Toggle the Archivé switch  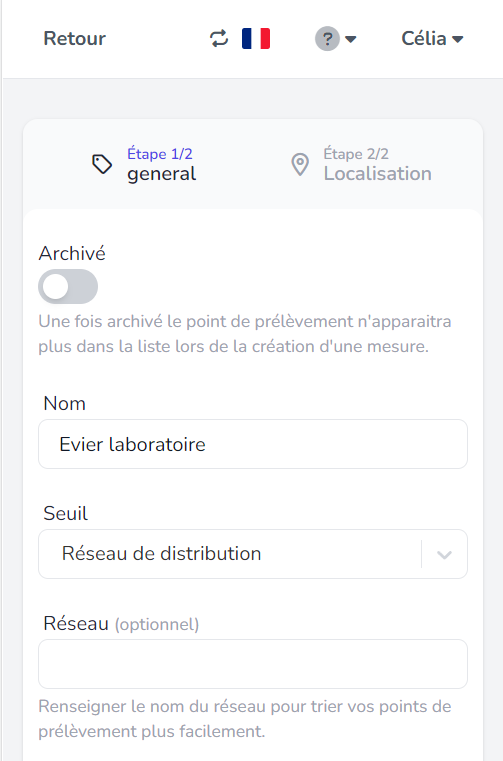pyautogui.click(x=68, y=286)
